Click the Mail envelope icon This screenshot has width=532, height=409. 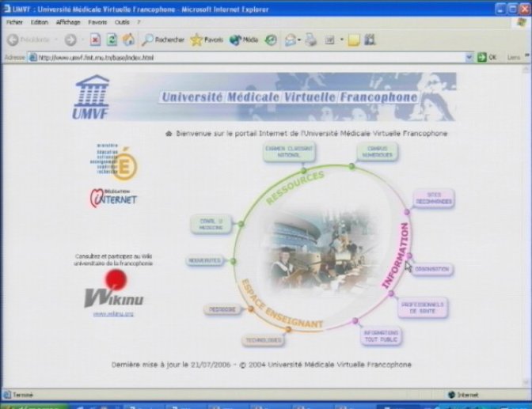291,40
